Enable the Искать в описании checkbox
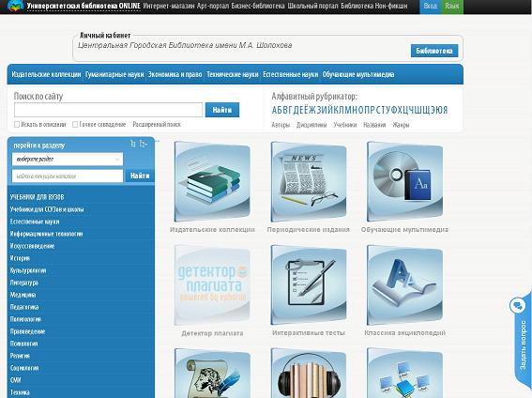532x398 pixels. pyautogui.click(x=17, y=125)
